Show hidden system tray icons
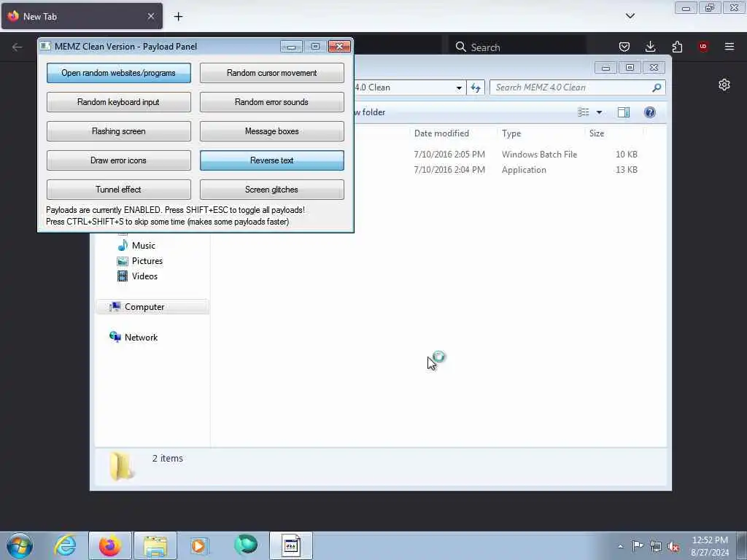The width and height of the screenshot is (747, 560). click(x=620, y=546)
